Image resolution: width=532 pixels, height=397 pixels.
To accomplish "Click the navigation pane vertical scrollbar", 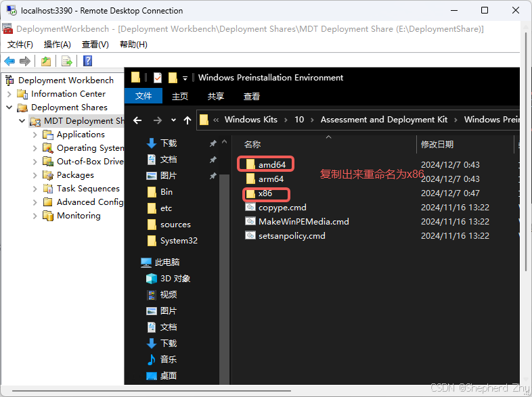I will coord(224,278).
